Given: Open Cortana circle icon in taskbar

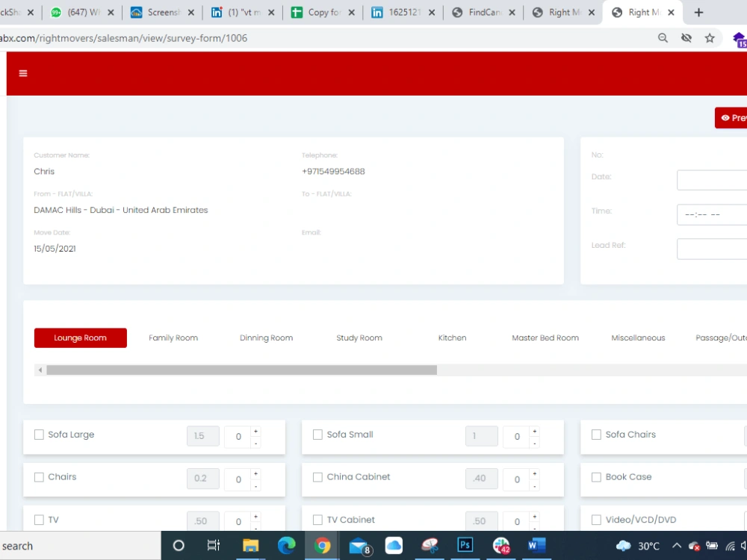Looking at the screenshot, I should tap(179, 545).
